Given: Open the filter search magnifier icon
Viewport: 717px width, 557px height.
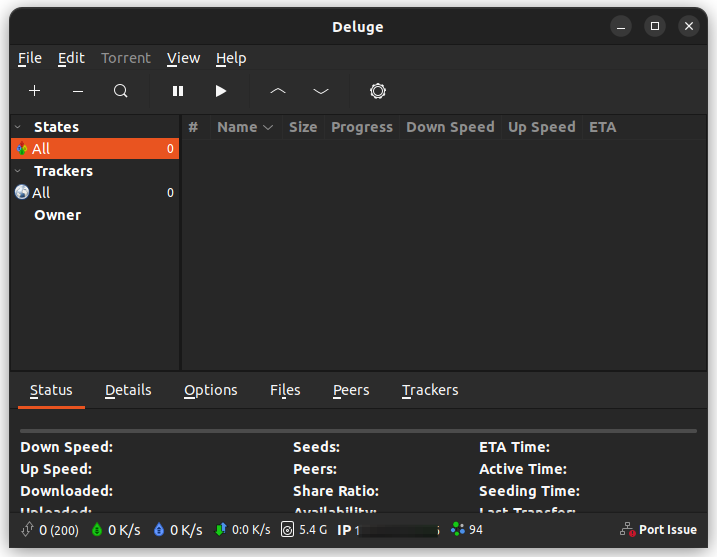Looking at the screenshot, I should click(x=121, y=91).
